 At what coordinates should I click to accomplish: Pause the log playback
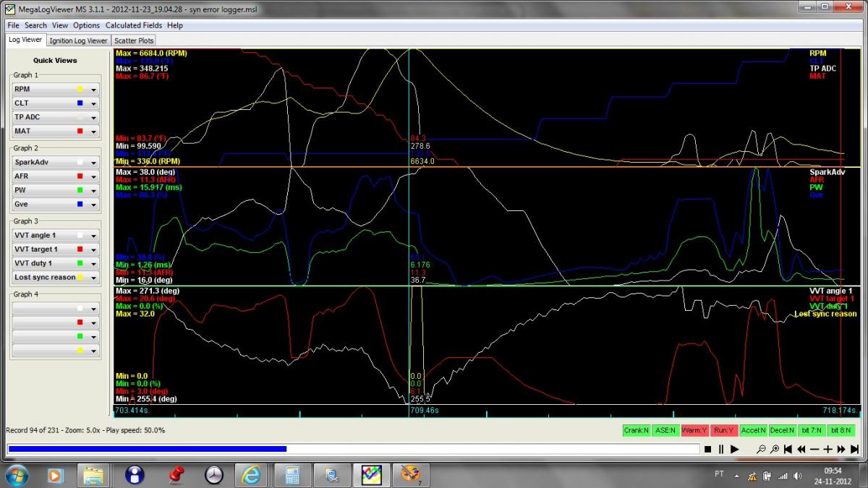(x=721, y=449)
